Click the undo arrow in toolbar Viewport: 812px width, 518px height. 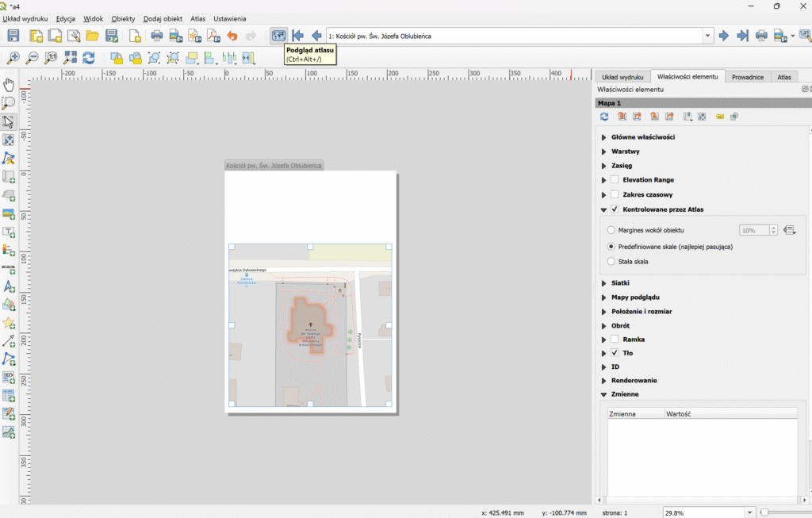point(232,36)
